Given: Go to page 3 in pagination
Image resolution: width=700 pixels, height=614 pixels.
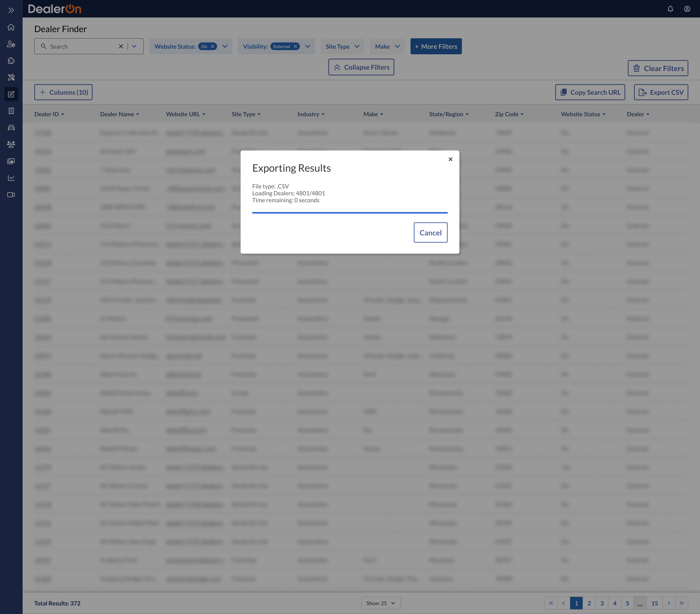Looking at the screenshot, I should click(602, 603).
